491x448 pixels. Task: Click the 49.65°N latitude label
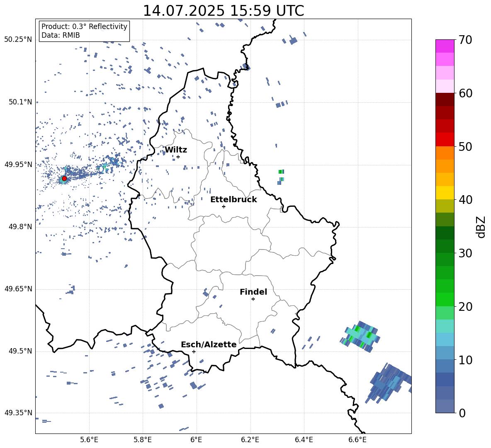coord(18,289)
